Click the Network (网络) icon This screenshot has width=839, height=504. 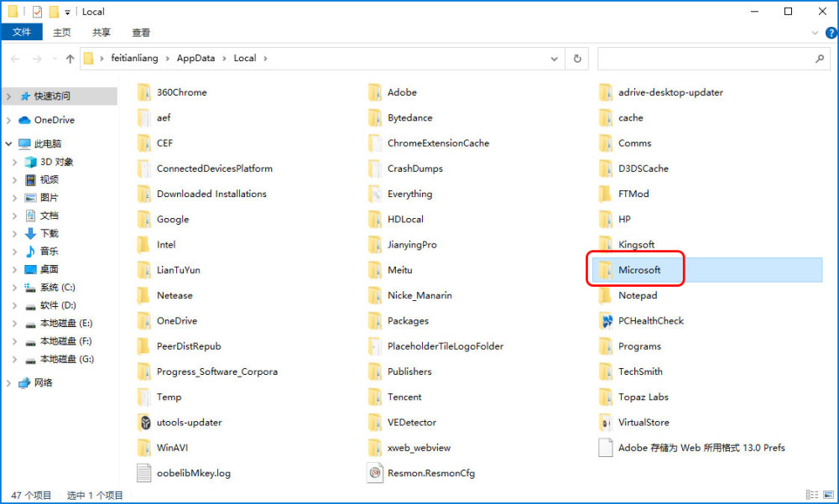[x=24, y=382]
